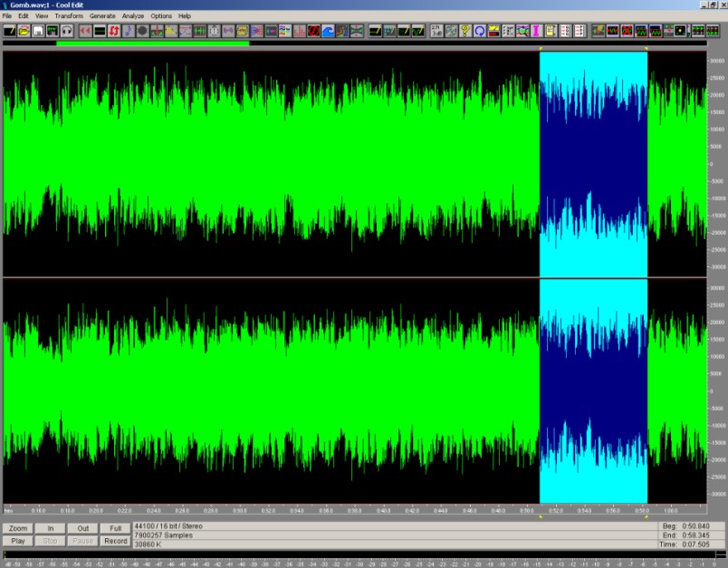
Task: Click the Time value 0:07.505
Action: coord(695,544)
